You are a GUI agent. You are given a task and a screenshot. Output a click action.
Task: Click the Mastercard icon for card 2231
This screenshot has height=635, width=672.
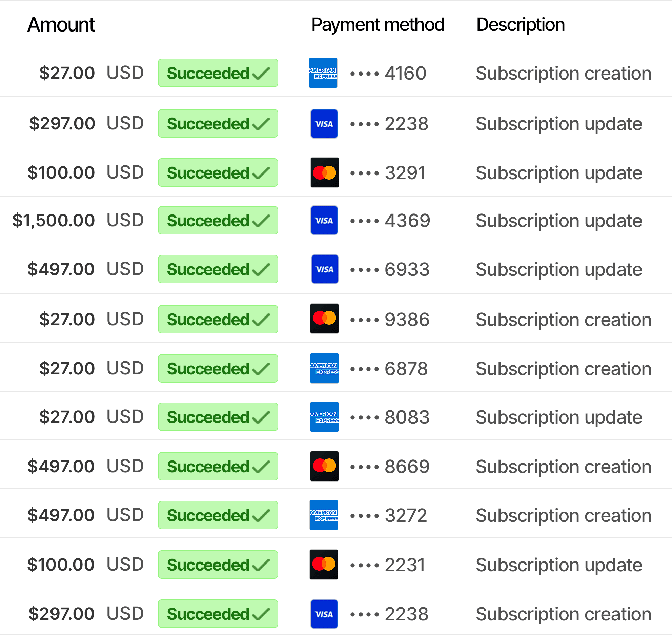click(x=324, y=564)
